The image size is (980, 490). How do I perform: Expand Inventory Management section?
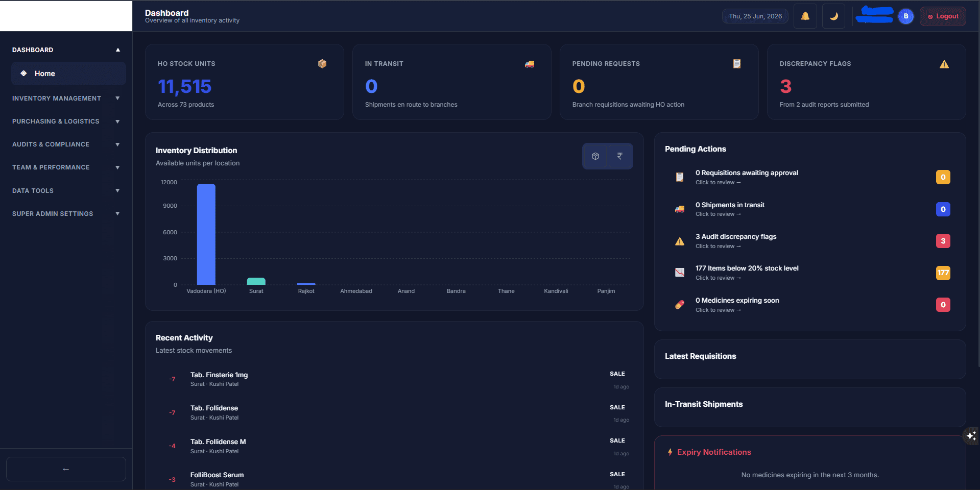(x=66, y=99)
